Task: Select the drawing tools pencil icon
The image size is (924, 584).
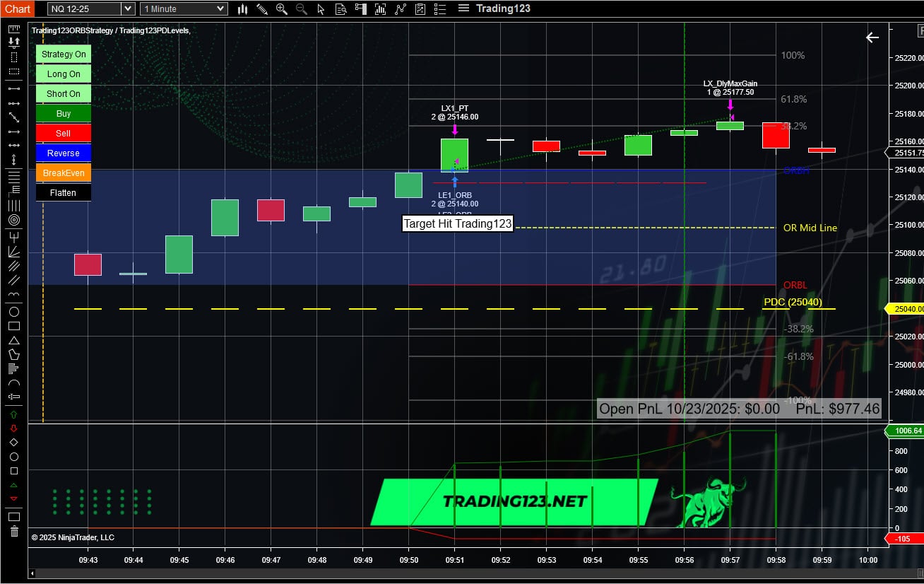Action: [262, 8]
